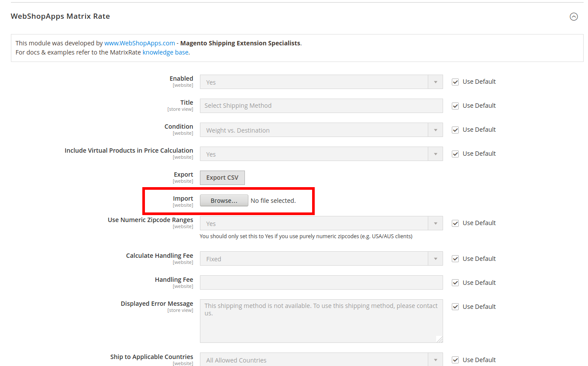Click the Export CSV button
This screenshot has height=366, width=588.
pos(222,178)
